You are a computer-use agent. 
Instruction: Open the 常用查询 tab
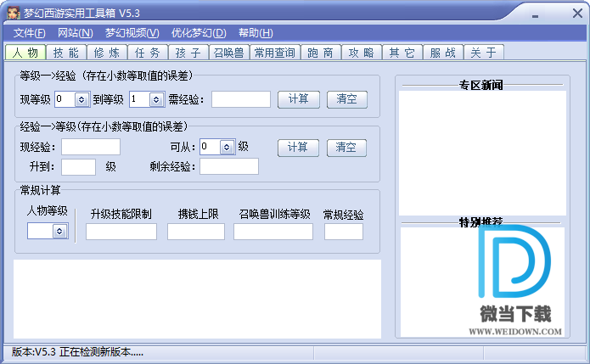[x=275, y=53]
